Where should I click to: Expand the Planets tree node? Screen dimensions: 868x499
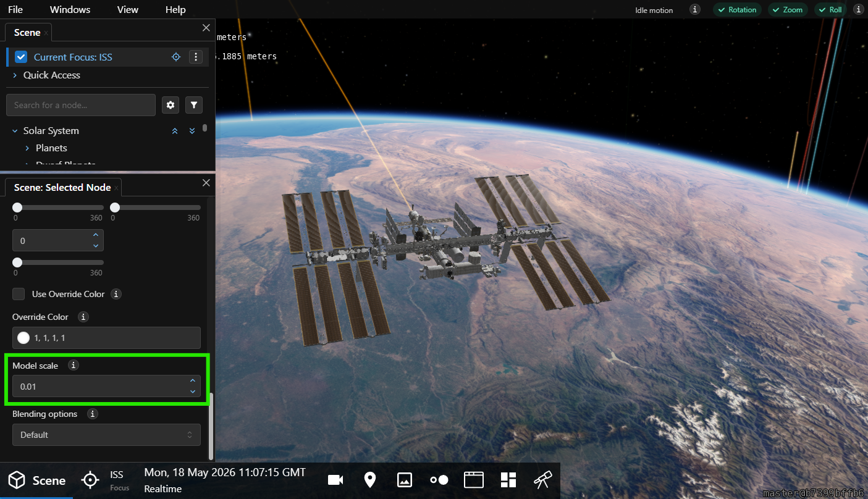click(27, 148)
